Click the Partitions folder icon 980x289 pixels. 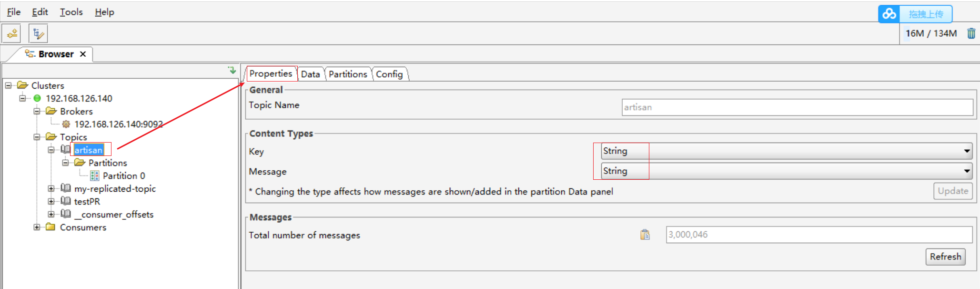click(x=80, y=163)
